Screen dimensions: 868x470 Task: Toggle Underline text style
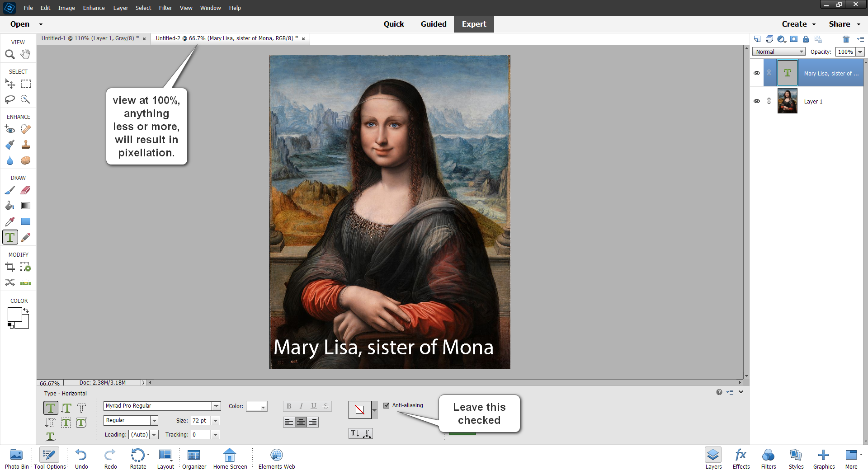[x=313, y=406]
